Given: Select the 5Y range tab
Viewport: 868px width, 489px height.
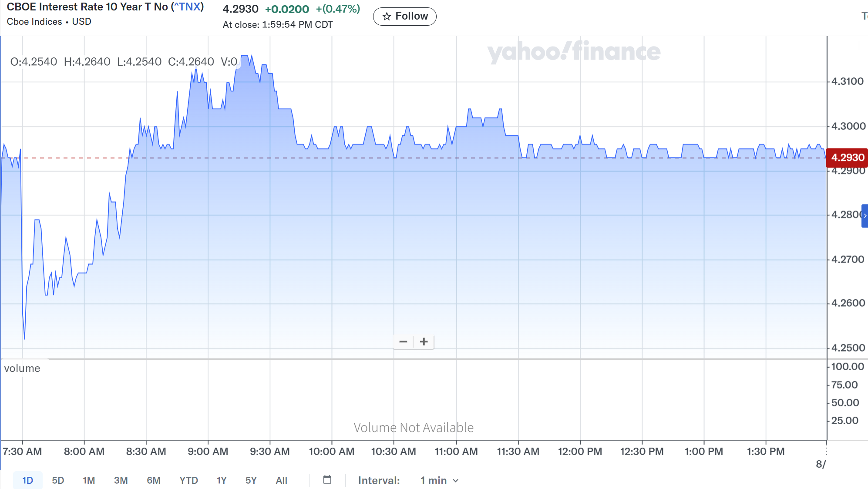Looking at the screenshot, I should (251, 480).
